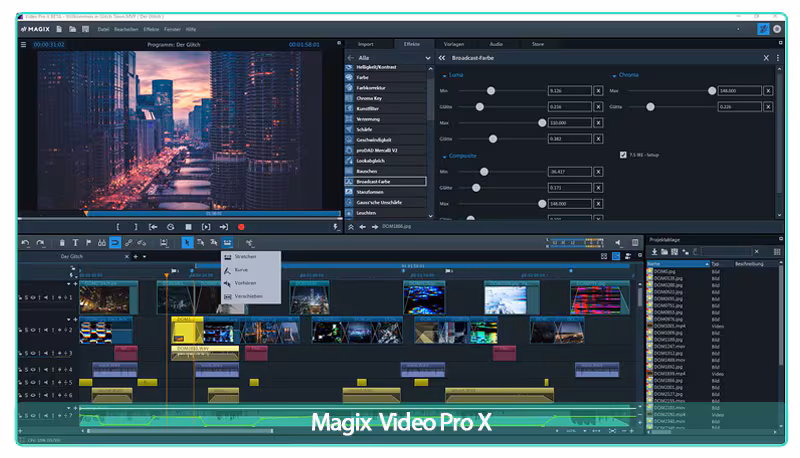The width and height of the screenshot is (800, 458).
Task: Select the Gauss'sche Unschärfe effect
Action: tap(386, 202)
